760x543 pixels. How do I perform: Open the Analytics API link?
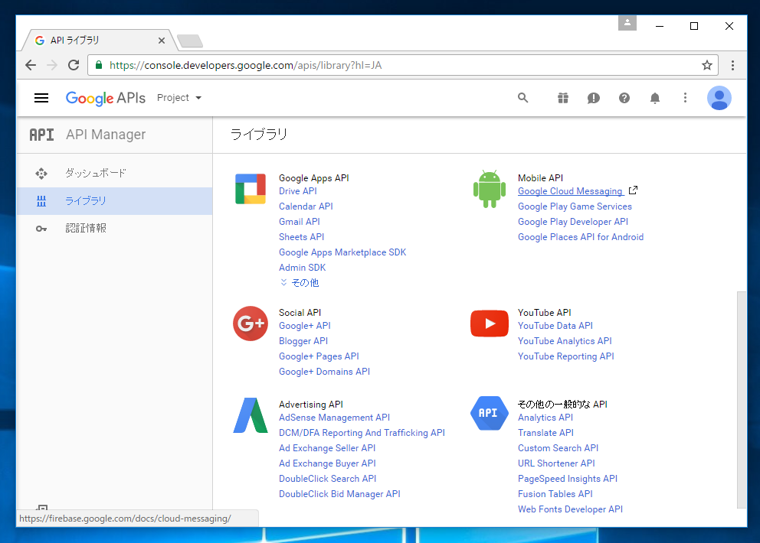point(545,417)
